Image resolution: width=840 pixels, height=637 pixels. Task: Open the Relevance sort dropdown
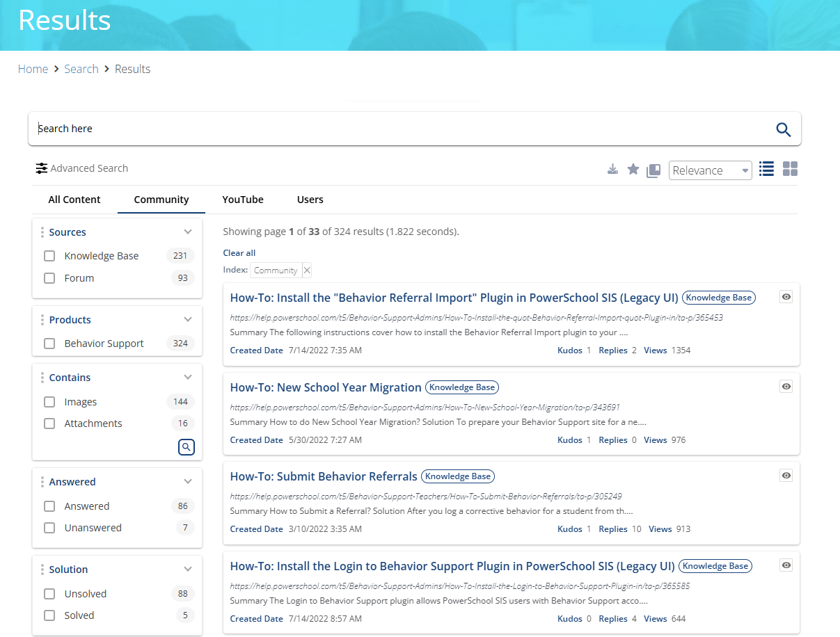point(710,170)
